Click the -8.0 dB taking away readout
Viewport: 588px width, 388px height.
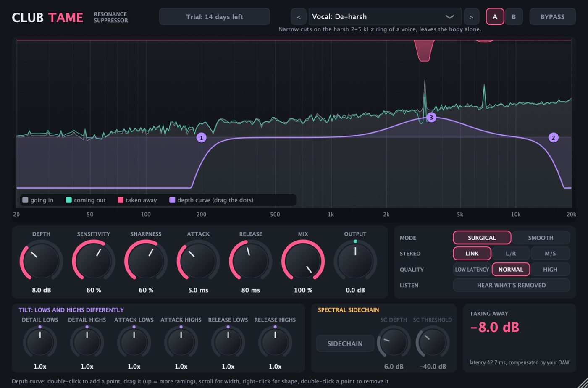494,327
